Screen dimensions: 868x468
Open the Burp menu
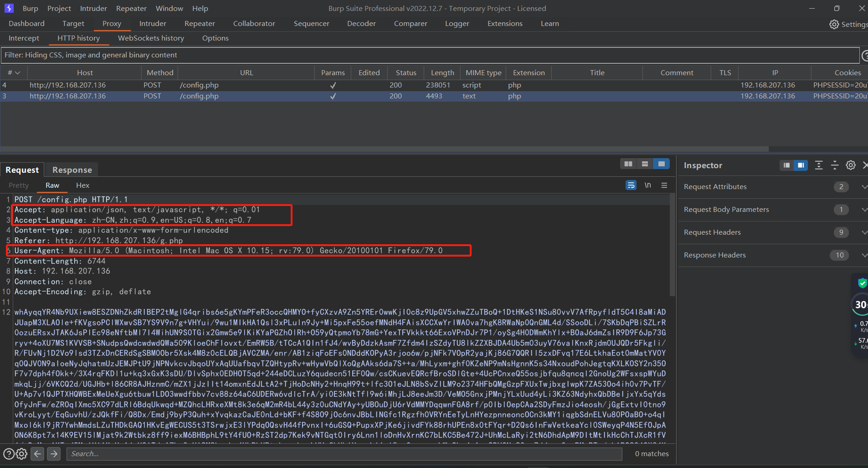coord(31,8)
